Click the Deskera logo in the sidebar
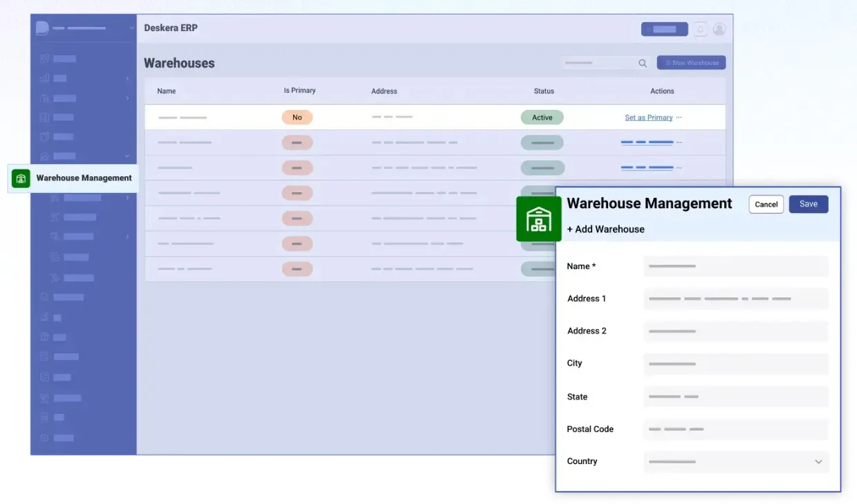 43,28
